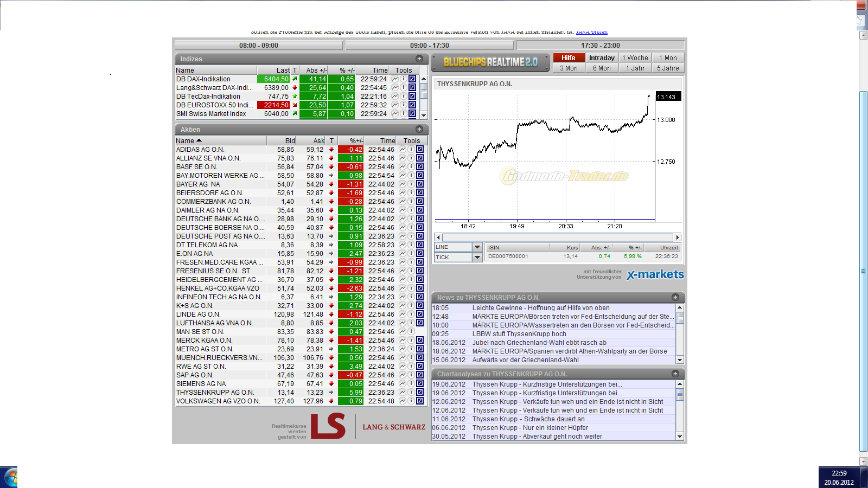Show info icon for BAYER AG NA

tap(411, 184)
